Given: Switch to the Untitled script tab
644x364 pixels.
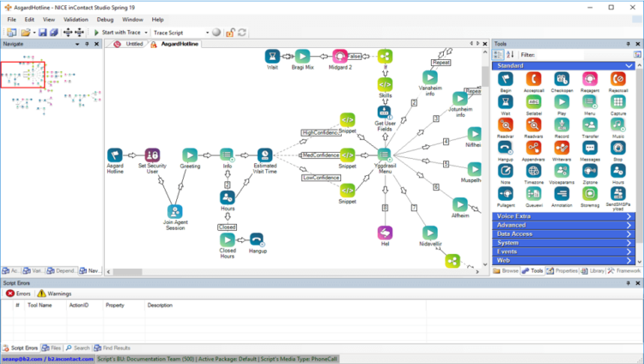Looking at the screenshot, I should 129,44.
